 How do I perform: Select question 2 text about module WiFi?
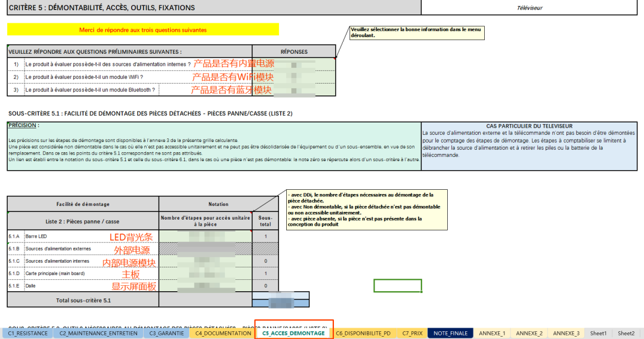(x=84, y=77)
